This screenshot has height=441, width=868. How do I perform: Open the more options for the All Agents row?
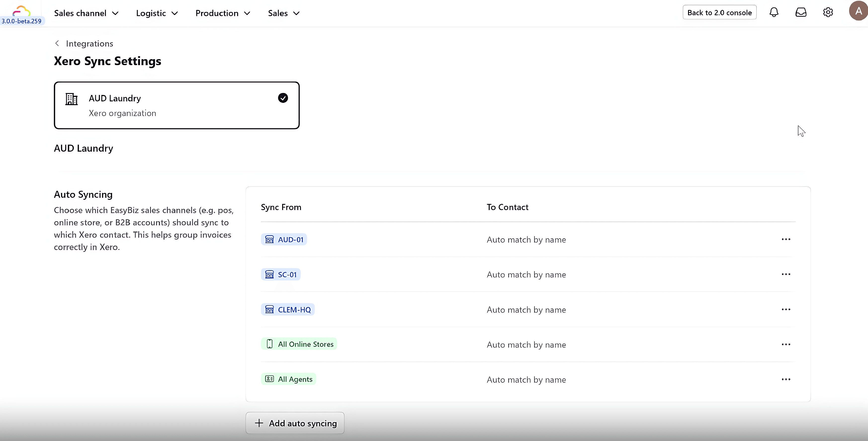[786, 379]
